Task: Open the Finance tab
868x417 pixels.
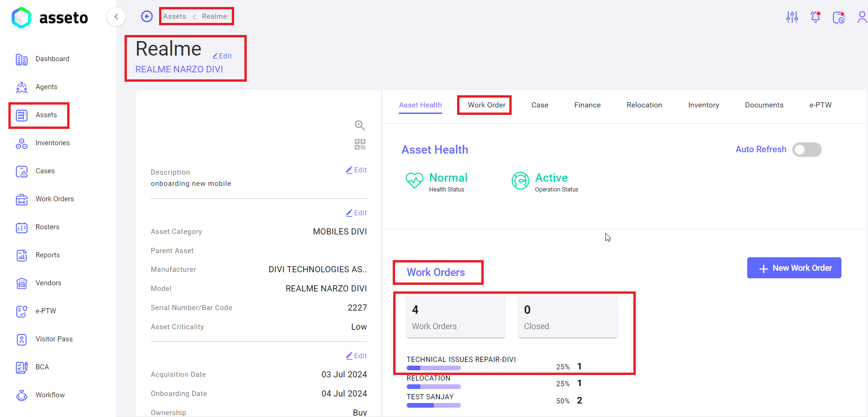Action: 587,105
